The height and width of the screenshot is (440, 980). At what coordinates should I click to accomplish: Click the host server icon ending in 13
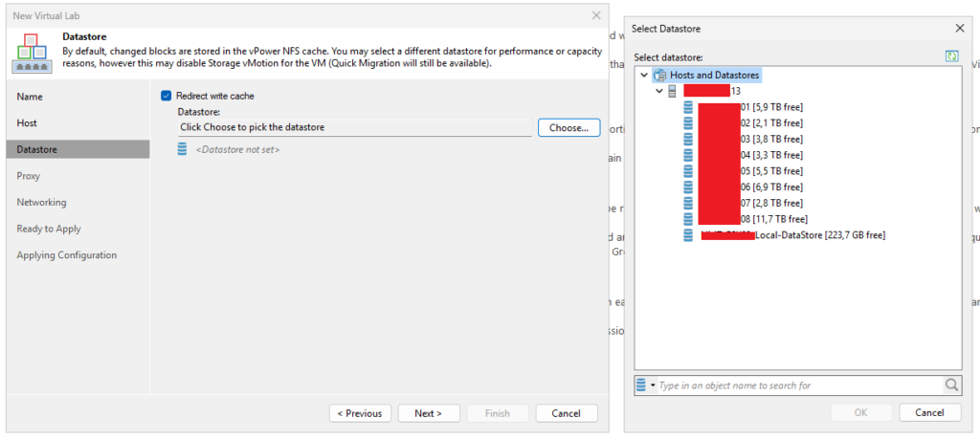[672, 91]
